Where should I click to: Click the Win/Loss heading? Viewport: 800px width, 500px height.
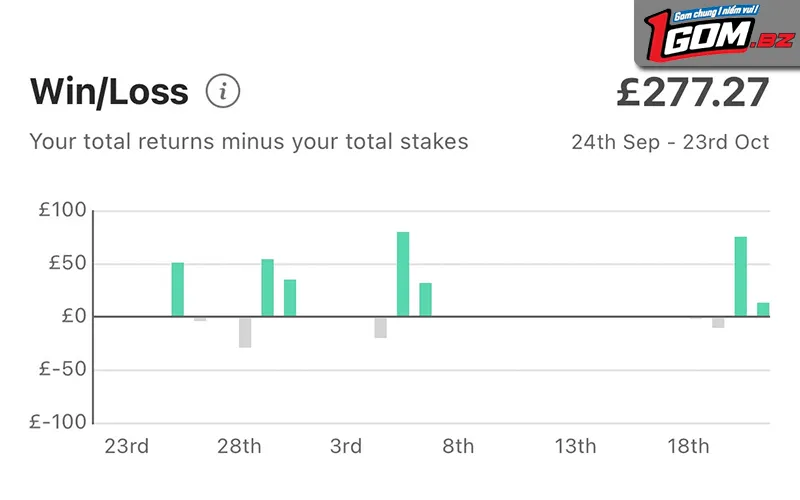[109, 92]
